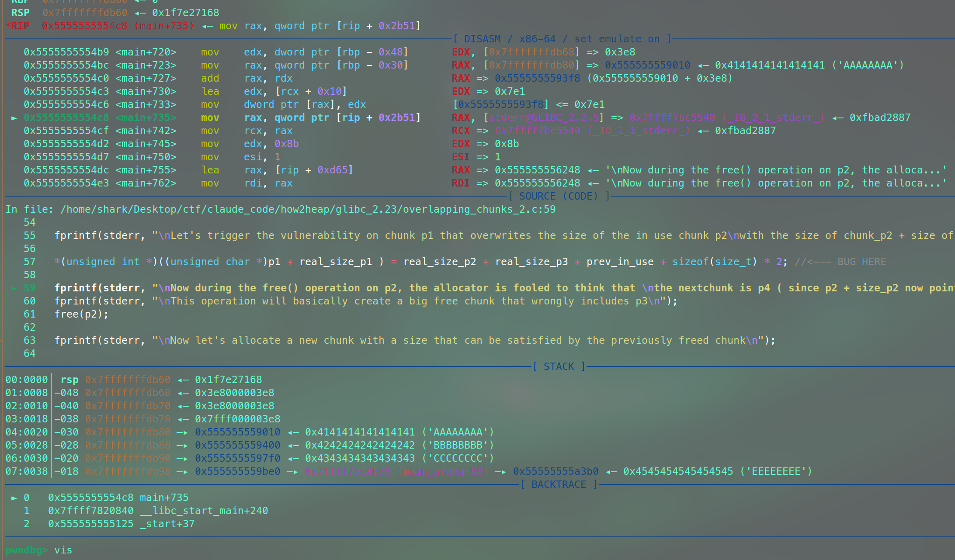
Task: Click the RSP register label
Action: click(x=21, y=13)
